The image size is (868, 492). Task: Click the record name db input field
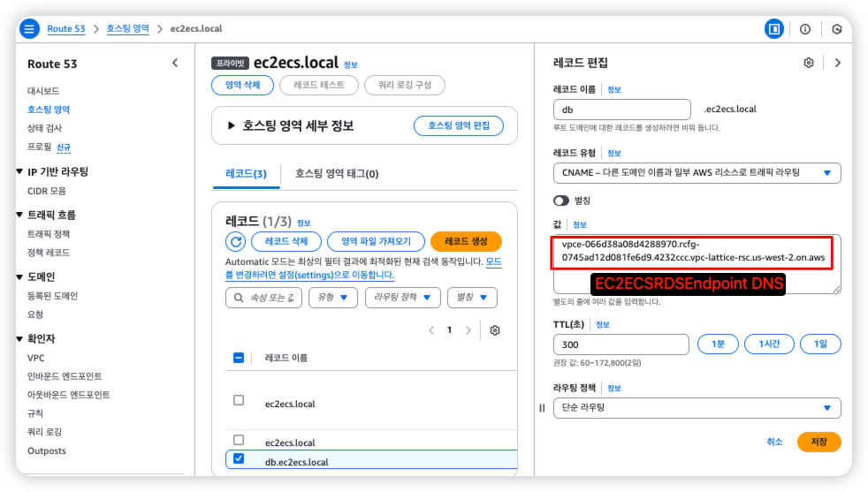point(622,110)
